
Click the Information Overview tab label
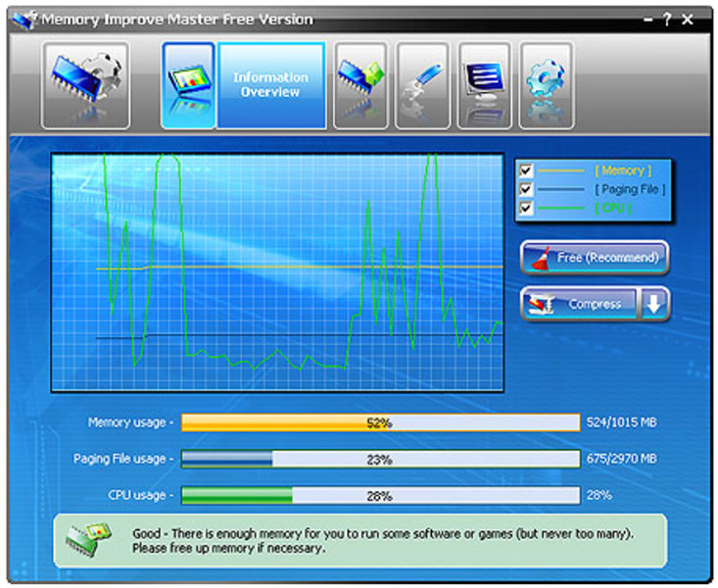(x=271, y=85)
